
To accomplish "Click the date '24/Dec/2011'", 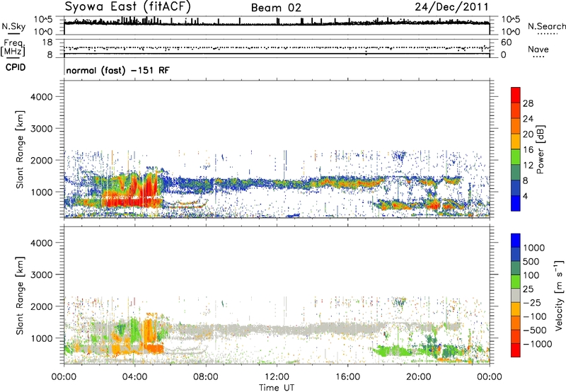I will pos(451,7).
